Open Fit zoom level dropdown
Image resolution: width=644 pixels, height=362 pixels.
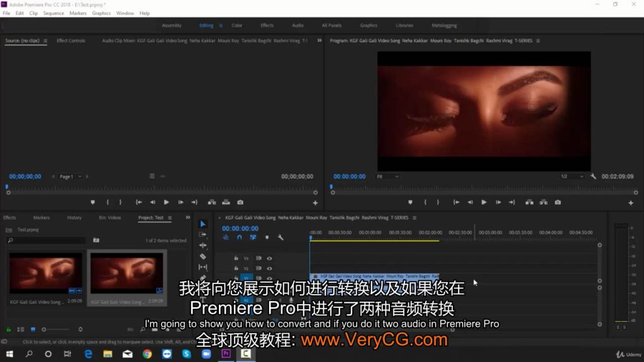(x=387, y=177)
